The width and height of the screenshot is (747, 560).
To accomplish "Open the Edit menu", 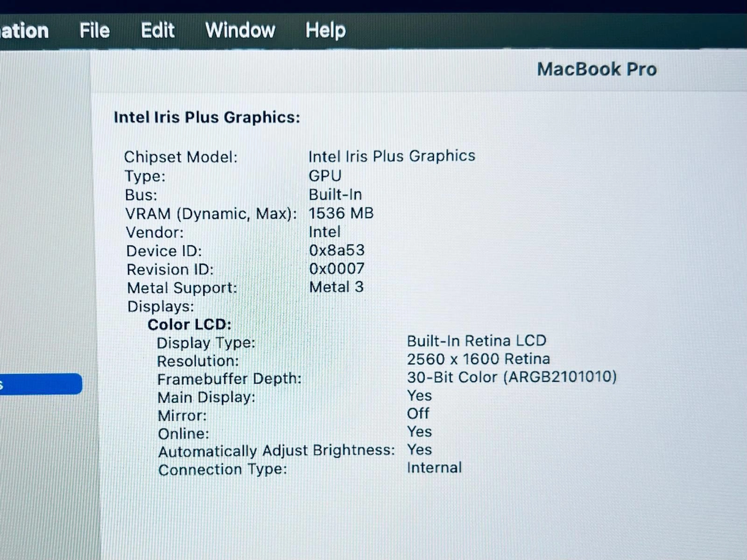I will click(x=157, y=31).
